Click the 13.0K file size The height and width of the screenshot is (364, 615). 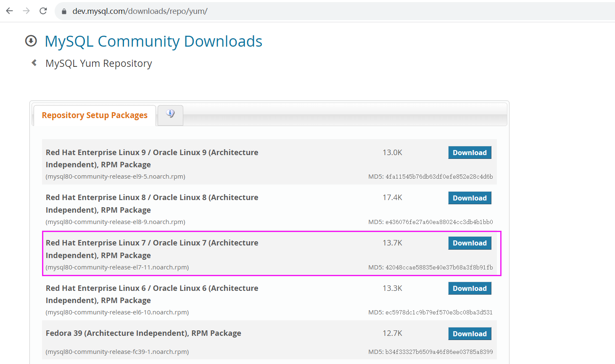click(392, 153)
